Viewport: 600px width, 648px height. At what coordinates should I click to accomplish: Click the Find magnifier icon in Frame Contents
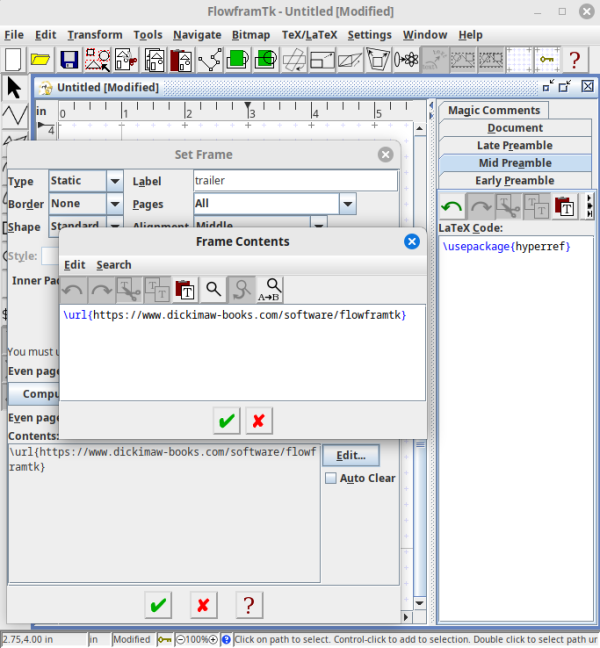tap(213, 290)
